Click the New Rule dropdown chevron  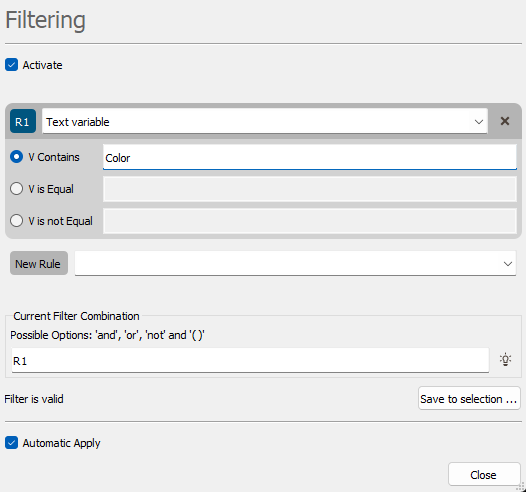[x=508, y=264]
